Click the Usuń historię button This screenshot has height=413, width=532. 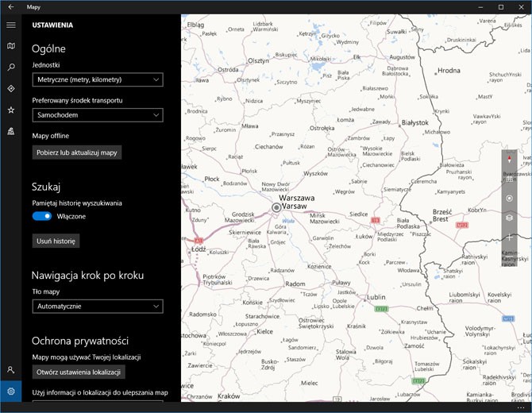pyautogui.click(x=56, y=241)
